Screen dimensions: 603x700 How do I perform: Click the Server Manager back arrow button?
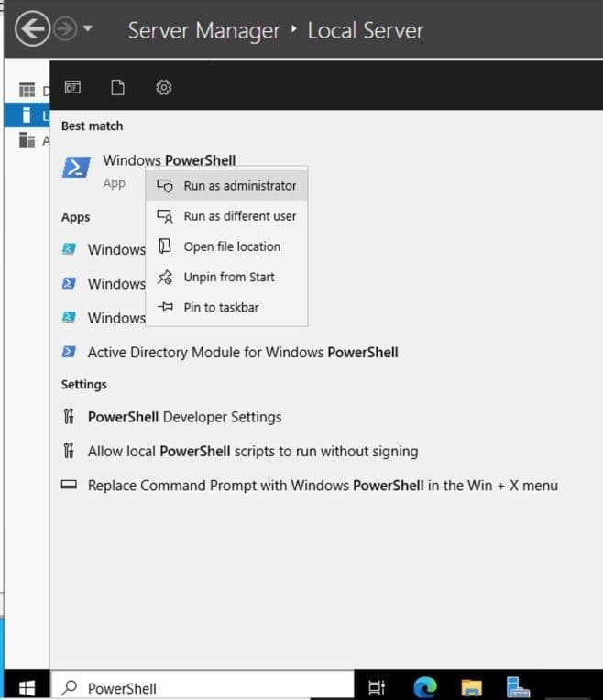point(32,29)
